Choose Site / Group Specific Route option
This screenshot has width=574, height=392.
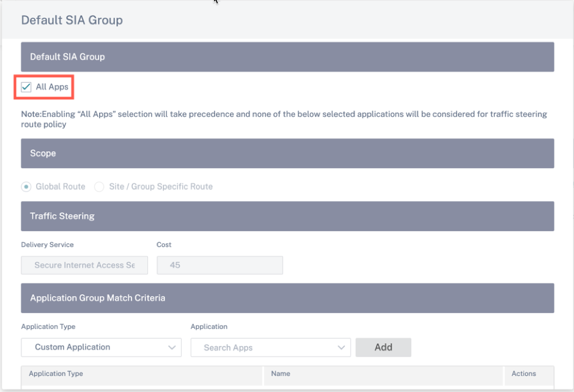point(99,187)
